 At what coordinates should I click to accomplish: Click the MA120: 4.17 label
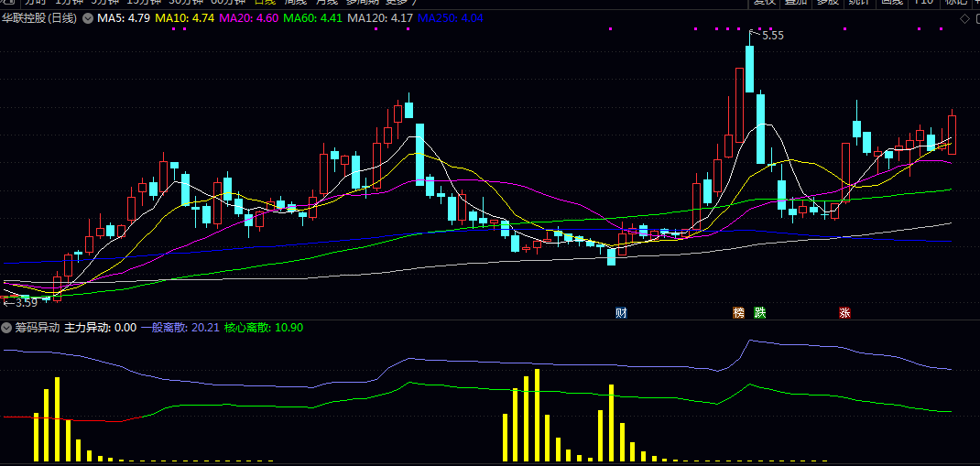[x=381, y=18]
